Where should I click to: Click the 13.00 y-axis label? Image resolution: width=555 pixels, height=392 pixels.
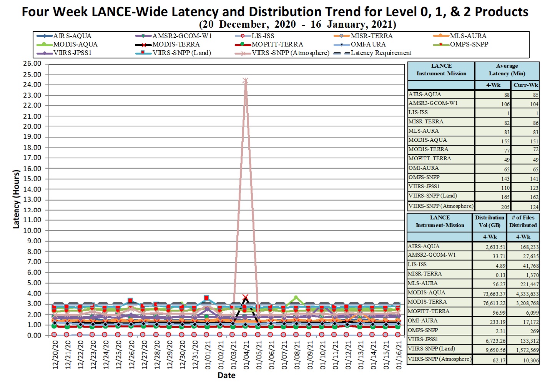(x=32, y=199)
